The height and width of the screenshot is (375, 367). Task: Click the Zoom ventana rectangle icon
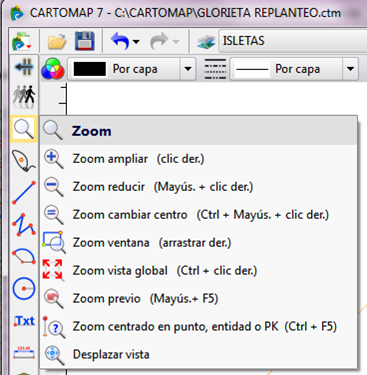tap(53, 243)
